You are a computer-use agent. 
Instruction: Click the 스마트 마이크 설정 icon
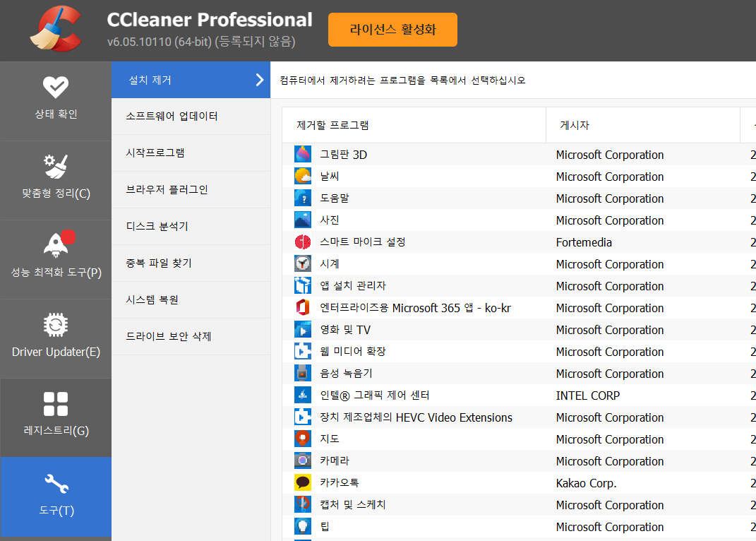coord(303,242)
